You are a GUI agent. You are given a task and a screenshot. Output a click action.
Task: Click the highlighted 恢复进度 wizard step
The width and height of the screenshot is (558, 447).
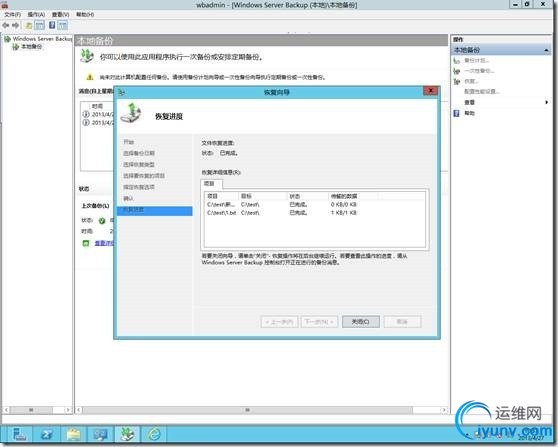click(155, 210)
